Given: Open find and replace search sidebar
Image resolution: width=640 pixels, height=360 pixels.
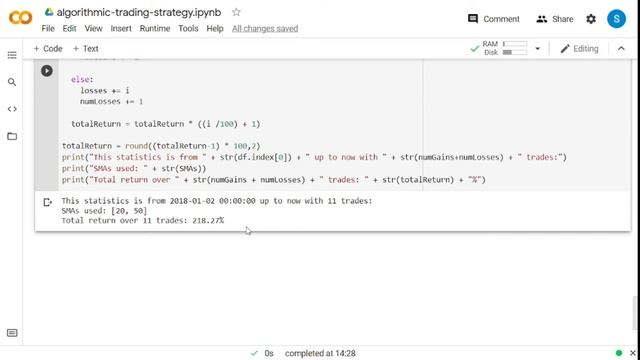Looking at the screenshot, I should [x=12, y=82].
